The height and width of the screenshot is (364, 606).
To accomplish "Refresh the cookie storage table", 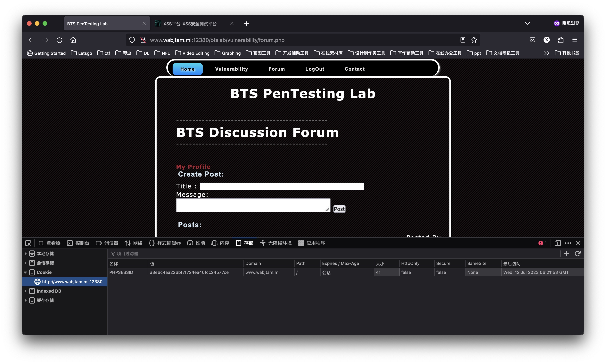I will click(x=577, y=254).
